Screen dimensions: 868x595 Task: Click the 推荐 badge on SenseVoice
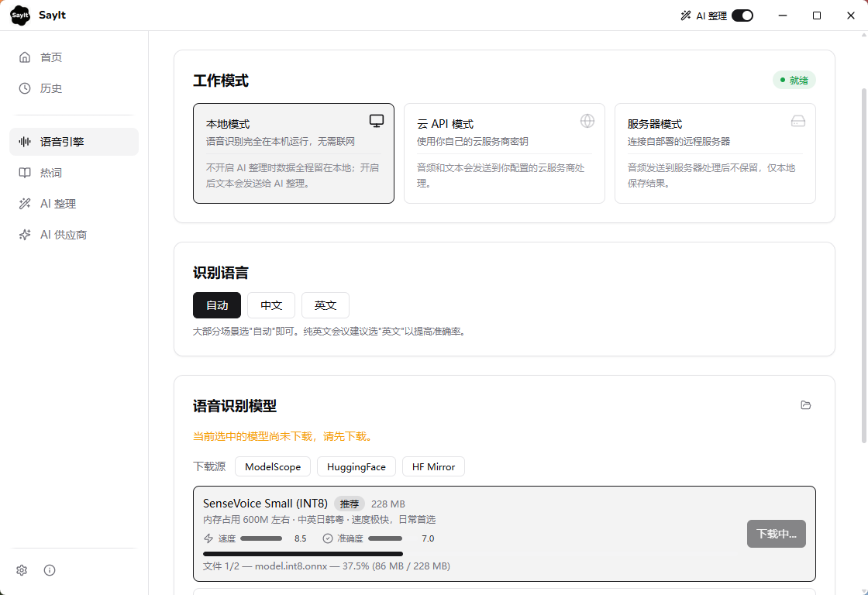pyautogui.click(x=350, y=504)
